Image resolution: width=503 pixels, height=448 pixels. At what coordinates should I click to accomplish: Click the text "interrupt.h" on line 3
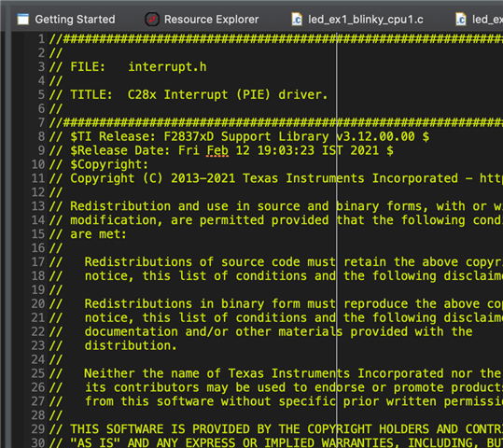167,67
